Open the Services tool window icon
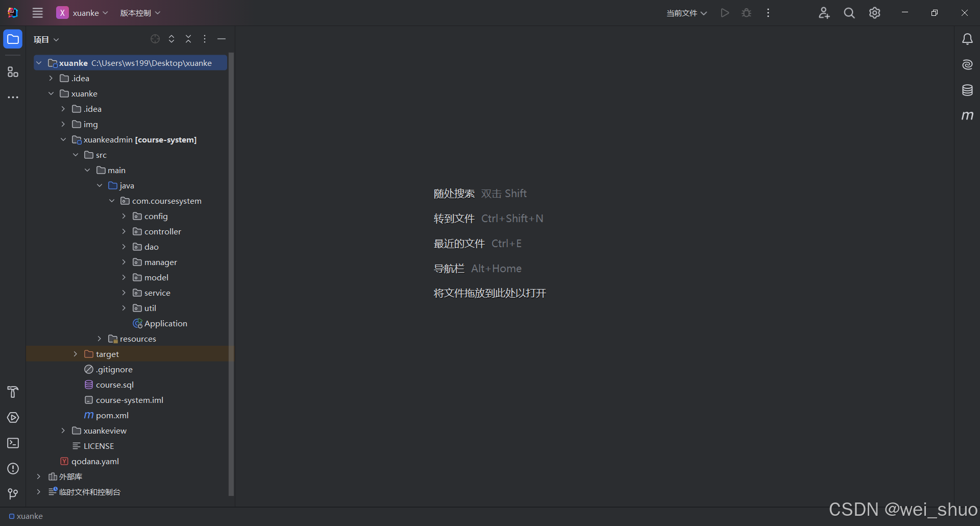 13,417
